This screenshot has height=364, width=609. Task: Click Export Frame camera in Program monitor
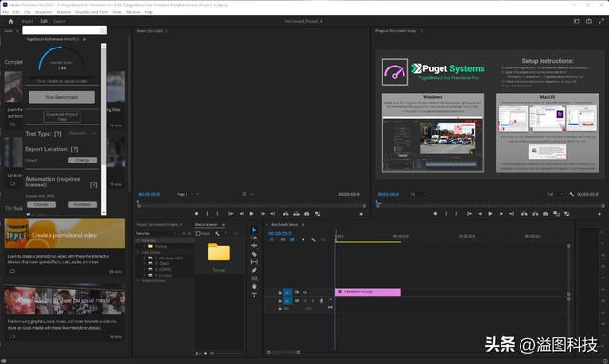(x=545, y=214)
